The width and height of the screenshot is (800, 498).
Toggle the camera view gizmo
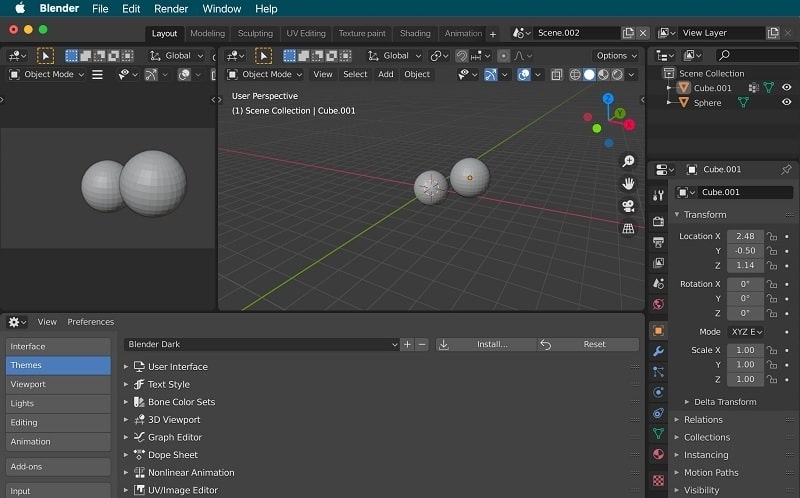pyautogui.click(x=628, y=206)
